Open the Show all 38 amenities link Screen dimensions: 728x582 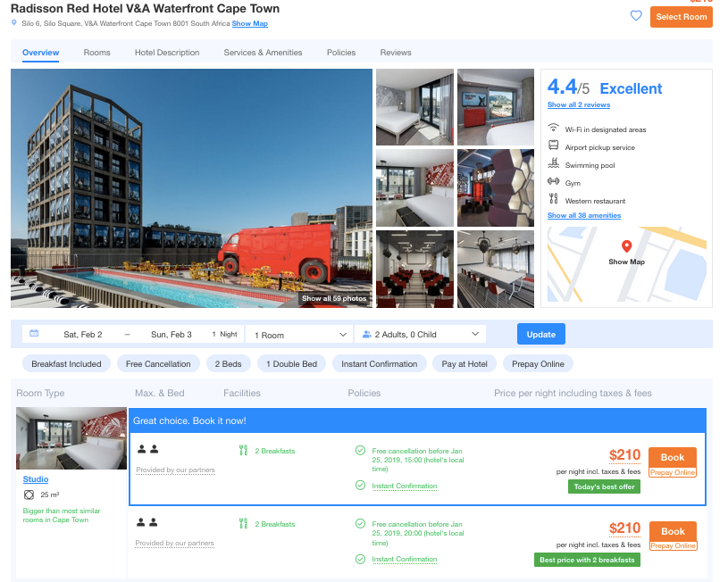(x=583, y=216)
